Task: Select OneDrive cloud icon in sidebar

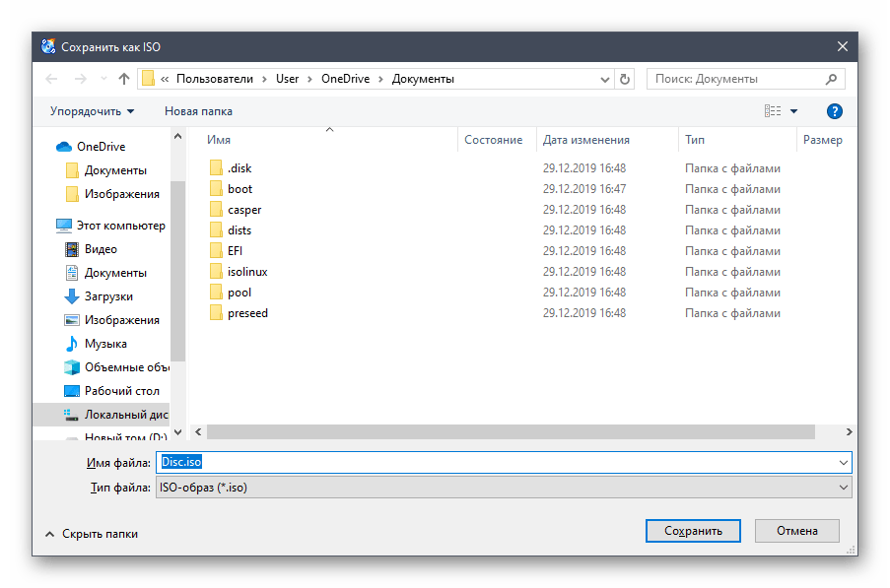Action: (65, 147)
